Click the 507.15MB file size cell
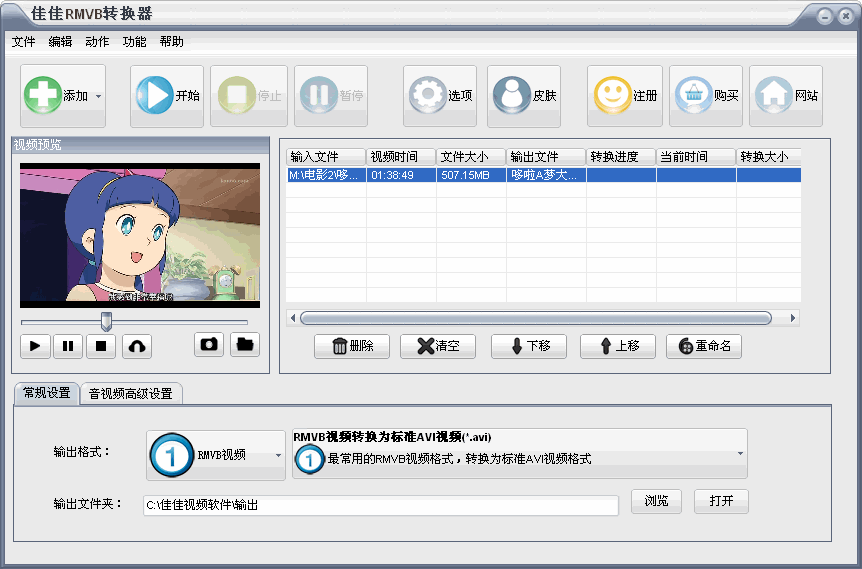This screenshot has width=862, height=569. (x=471, y=175)
